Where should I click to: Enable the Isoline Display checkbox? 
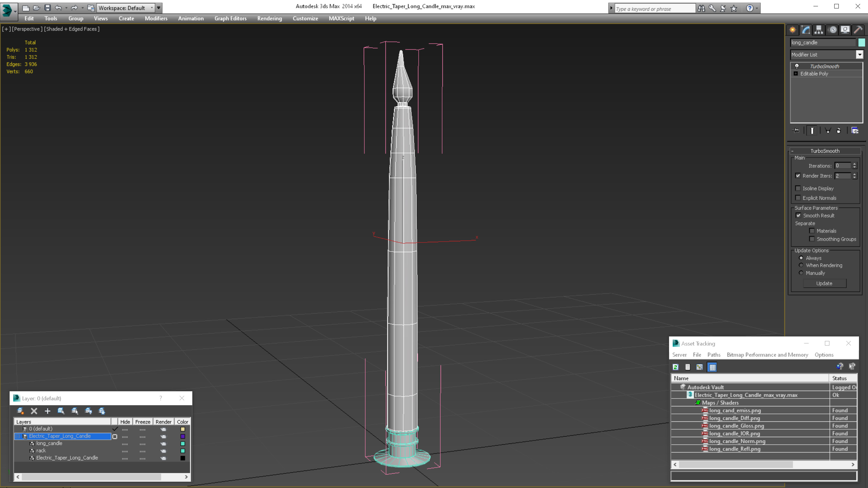point(798,188)
